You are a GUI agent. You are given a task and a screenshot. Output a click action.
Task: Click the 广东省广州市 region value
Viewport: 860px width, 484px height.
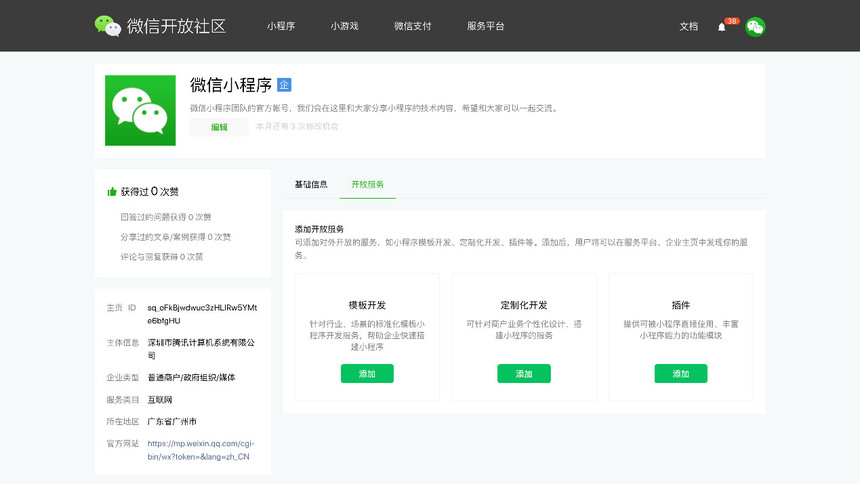coord(172,421)
